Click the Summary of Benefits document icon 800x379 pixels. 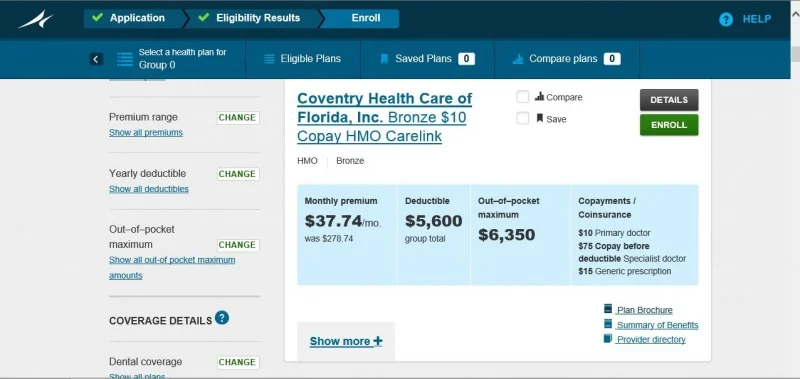click(608, 324)
